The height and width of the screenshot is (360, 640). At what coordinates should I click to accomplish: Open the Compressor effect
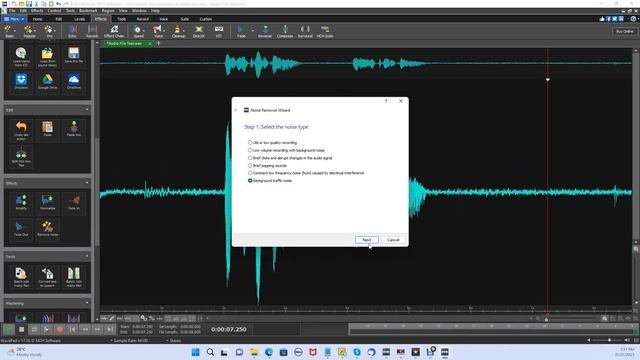pyautogui.click(x=285, y=31)
